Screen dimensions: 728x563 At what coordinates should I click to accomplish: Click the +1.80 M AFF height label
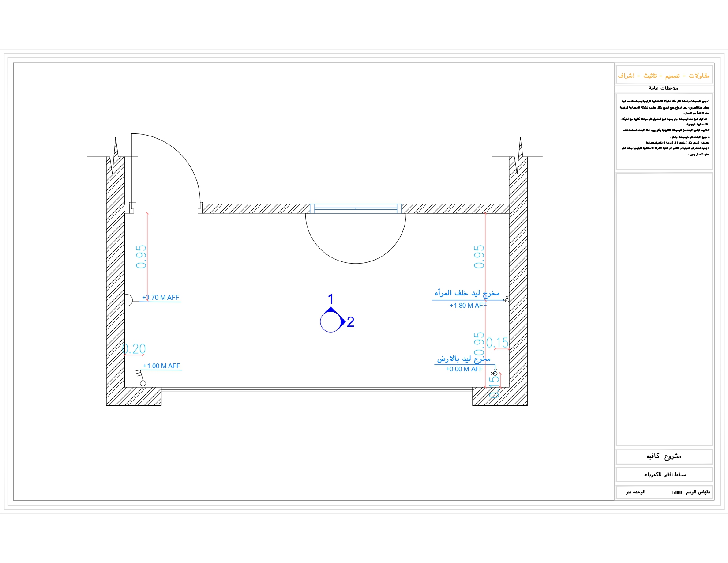coord(468,306)
